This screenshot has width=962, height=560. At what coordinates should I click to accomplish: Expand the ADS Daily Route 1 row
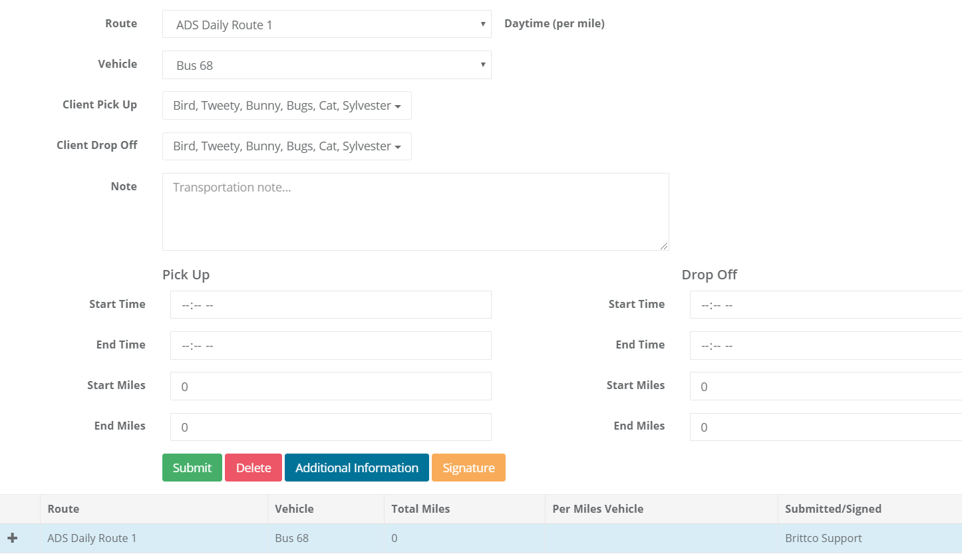pos(13,538)
